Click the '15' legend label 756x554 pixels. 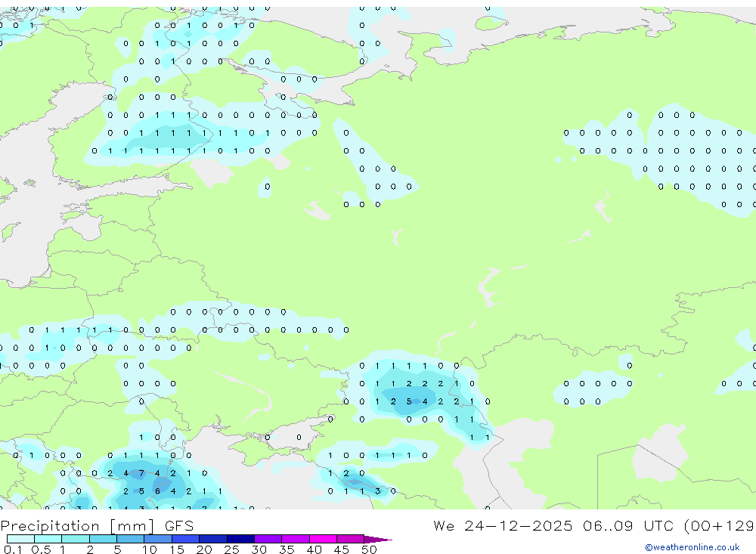click(177, 549)
